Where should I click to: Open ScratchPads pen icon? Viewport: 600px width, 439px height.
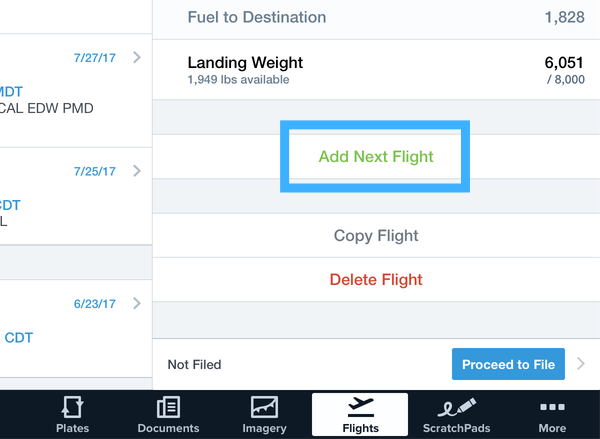pos(457,407)
